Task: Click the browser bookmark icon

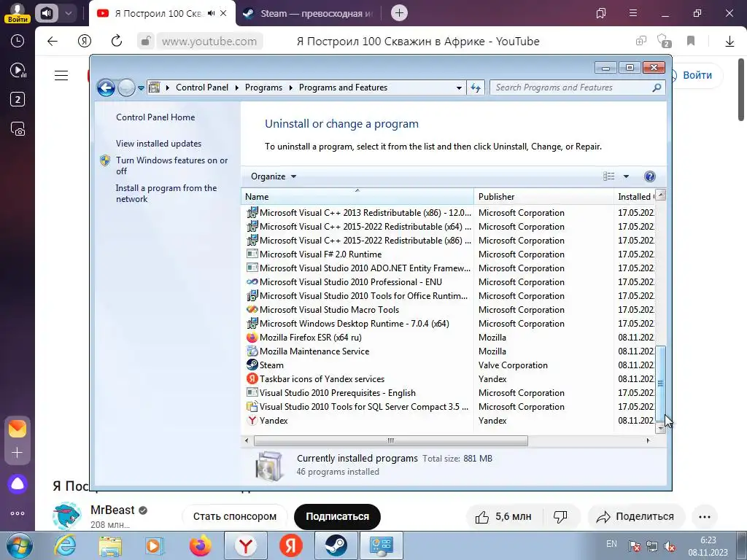Action: pos(691,42)
